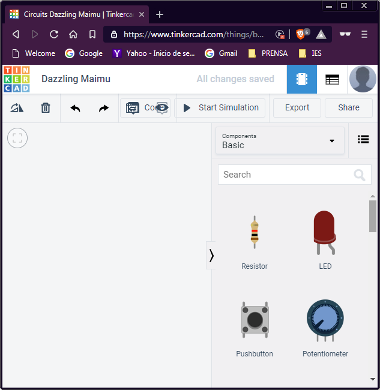
Task: Select the LED component
Action: (x=325, y=240)
